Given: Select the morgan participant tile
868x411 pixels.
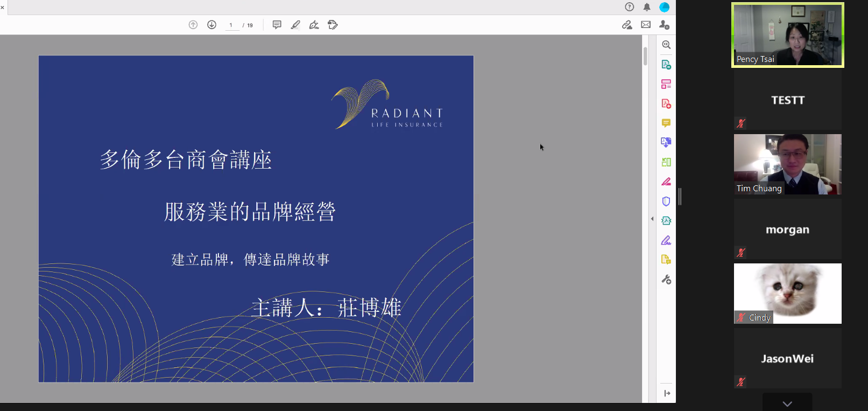Looking at the screenshot, I should [x=788, y=229].
